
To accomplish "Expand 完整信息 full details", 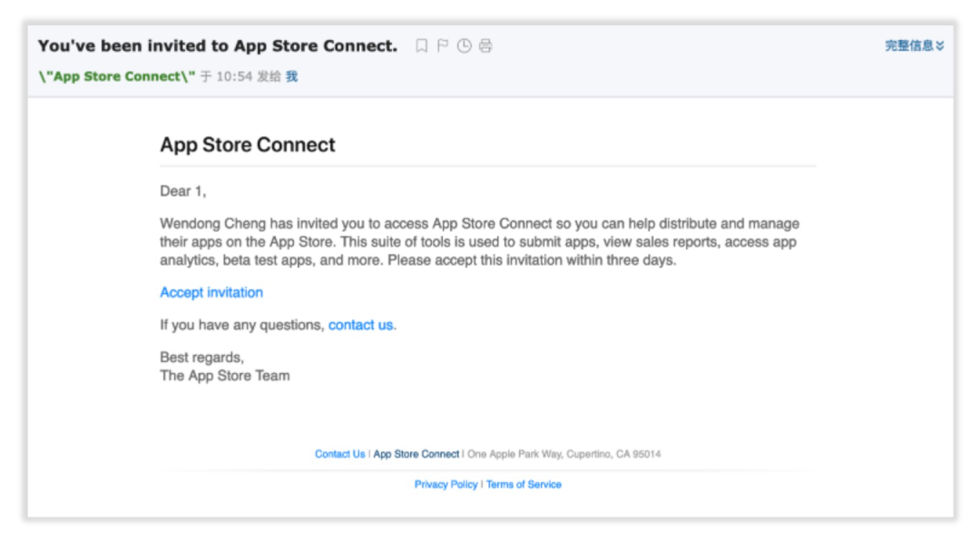I will 915,45.
